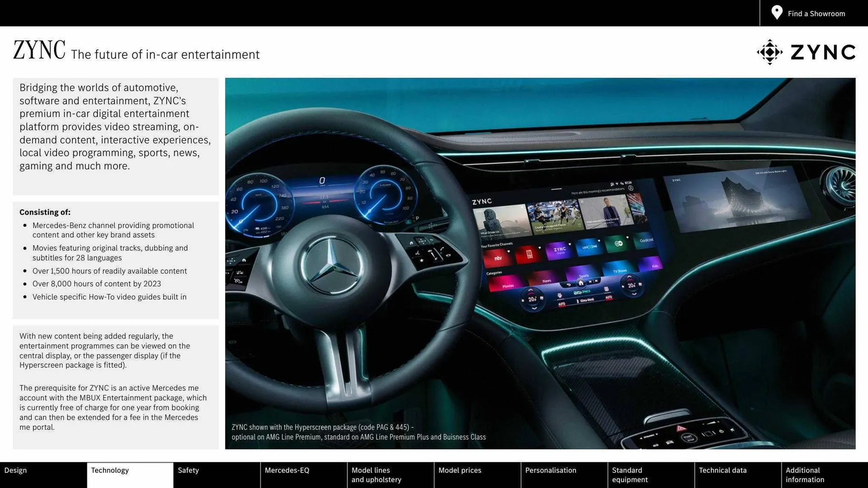Click the Wi-Fi status icon on the infotainment display
The height and width of the screenshot is (488, 868).
coord(617,183)
